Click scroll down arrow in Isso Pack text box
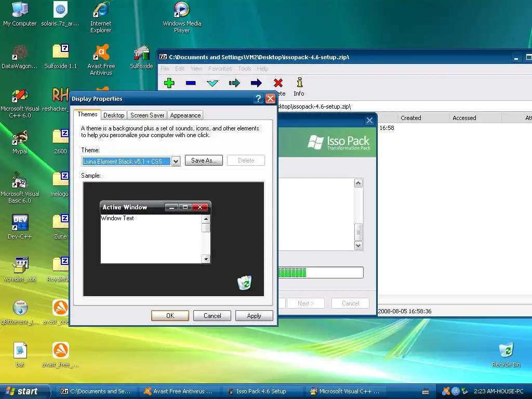 [x=358, y=245]
